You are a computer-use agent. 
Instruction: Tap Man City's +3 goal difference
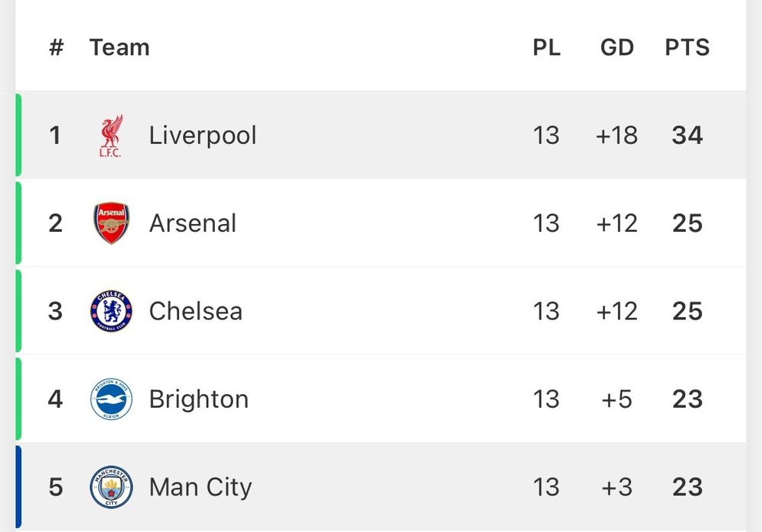click(x=617, y=487)
